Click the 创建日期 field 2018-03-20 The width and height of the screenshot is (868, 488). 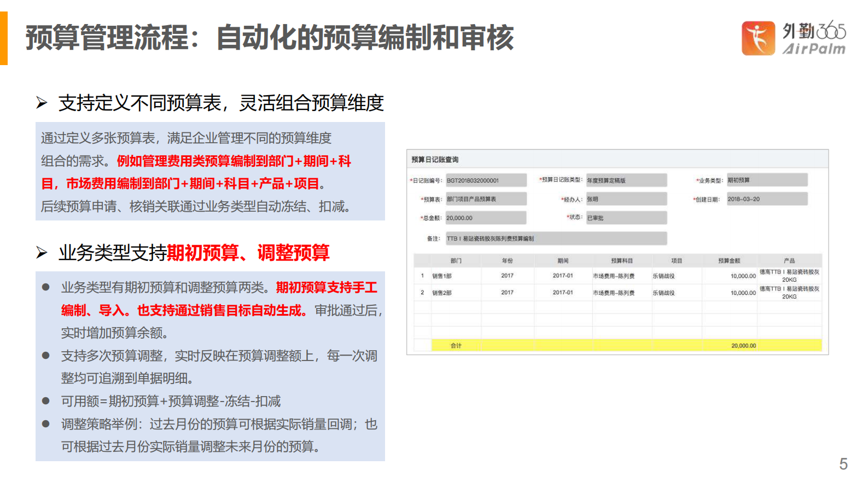coord(767,199)
